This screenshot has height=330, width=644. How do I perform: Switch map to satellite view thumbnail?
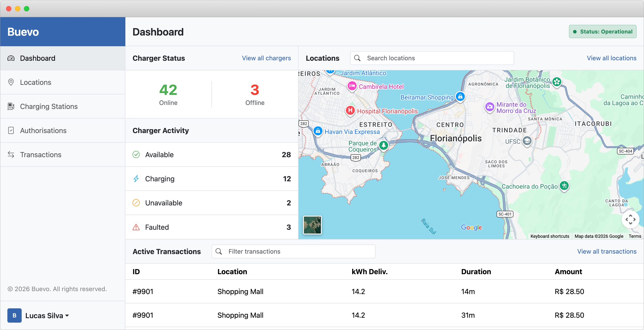[x=312, y=225]
